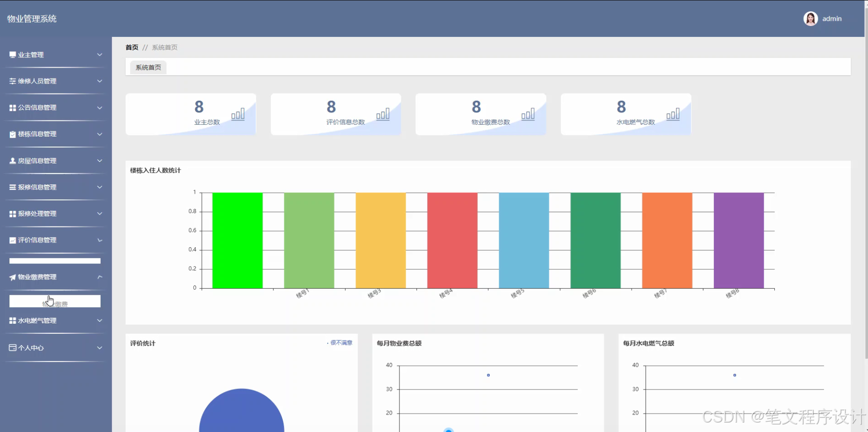
Task: Click the 系统首页 breadcrumb text
Action: pyautogui.click(x=165, y=47)
